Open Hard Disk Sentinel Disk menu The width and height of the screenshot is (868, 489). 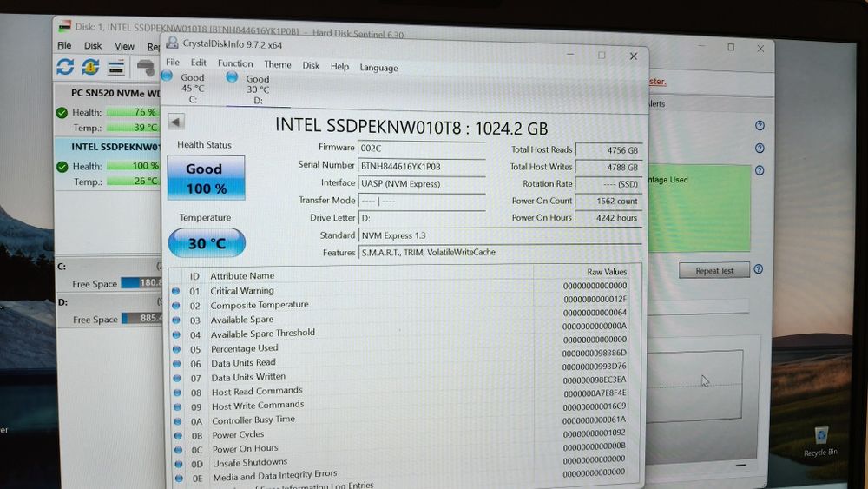pyautogui.click(x=93, y=46)
